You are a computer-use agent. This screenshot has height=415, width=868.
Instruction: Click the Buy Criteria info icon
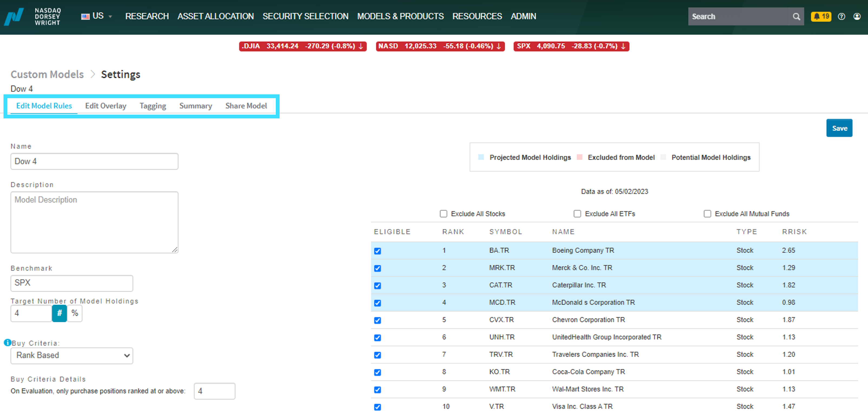7,343
